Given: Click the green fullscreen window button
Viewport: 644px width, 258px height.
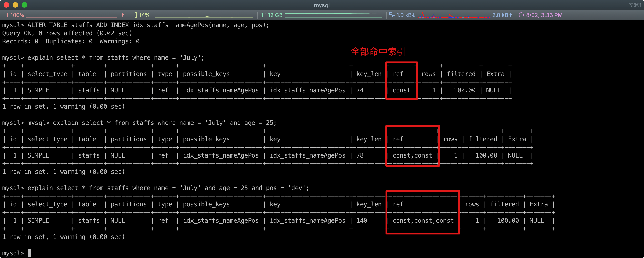Looking at the screenshot, I should [x=24, y=5].
